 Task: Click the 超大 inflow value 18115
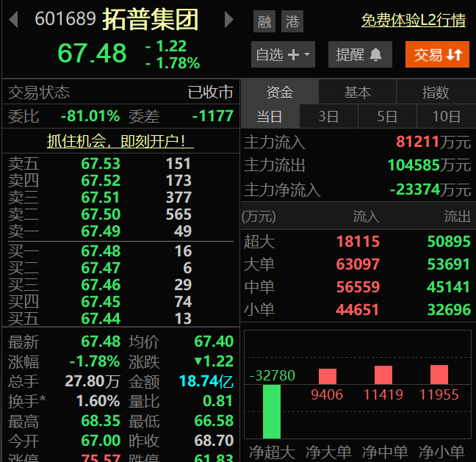358,242
